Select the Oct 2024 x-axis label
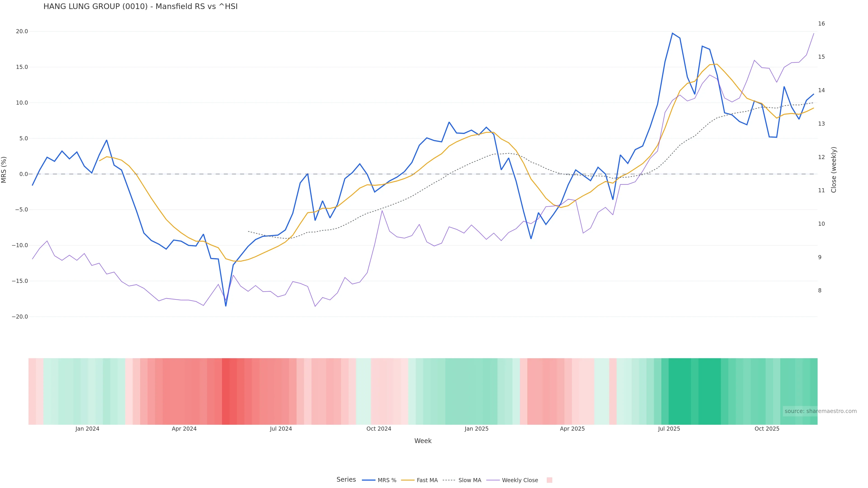 379,429
